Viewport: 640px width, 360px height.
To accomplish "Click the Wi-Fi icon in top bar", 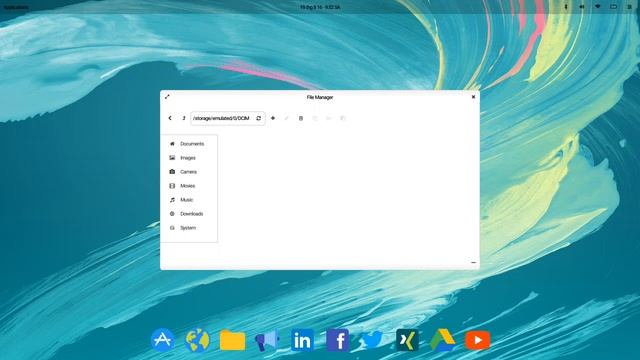I will pos(598,7).
